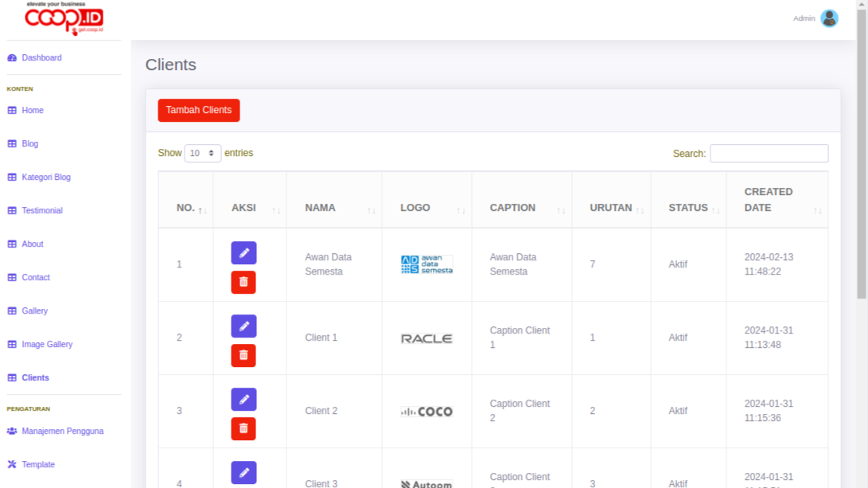Click the edit pencil icon for Awan Data Semesta
The height and width of the screenshot is (488, 868).
[x=243, y=253]
